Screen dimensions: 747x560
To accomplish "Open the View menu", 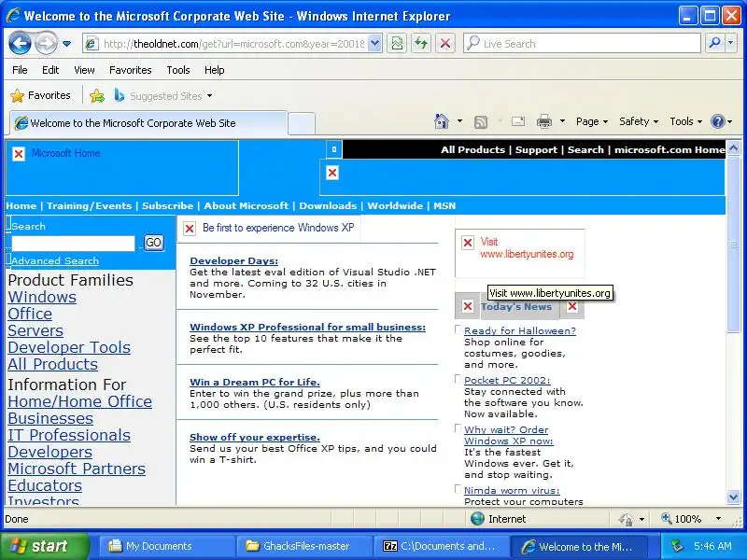I will [x=84, y=70].
